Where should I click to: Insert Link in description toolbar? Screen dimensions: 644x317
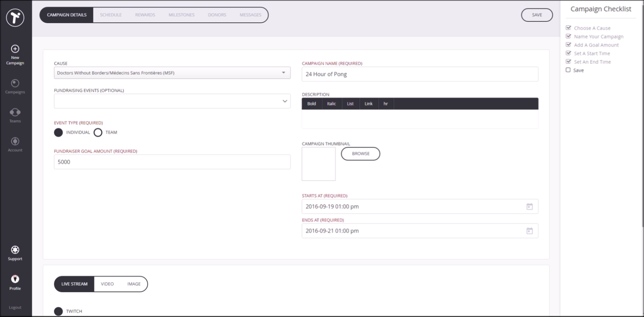point(368,104)
